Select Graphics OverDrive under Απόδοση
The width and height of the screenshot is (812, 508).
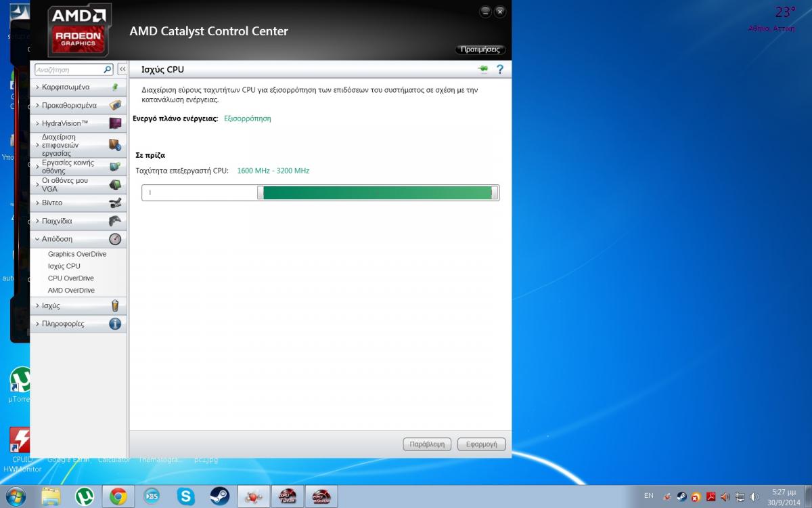(x=77, y=254)
